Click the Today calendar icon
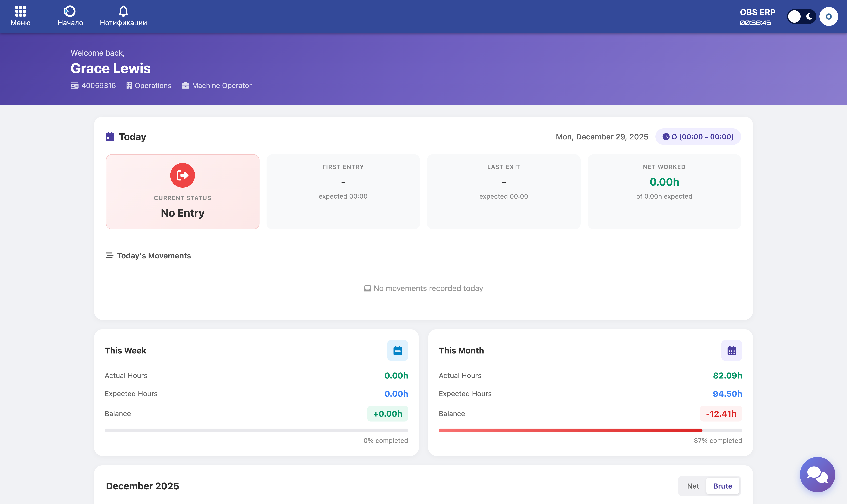This screenshot has width=847, height=504. pyautogui.click(x=110, y=137)
